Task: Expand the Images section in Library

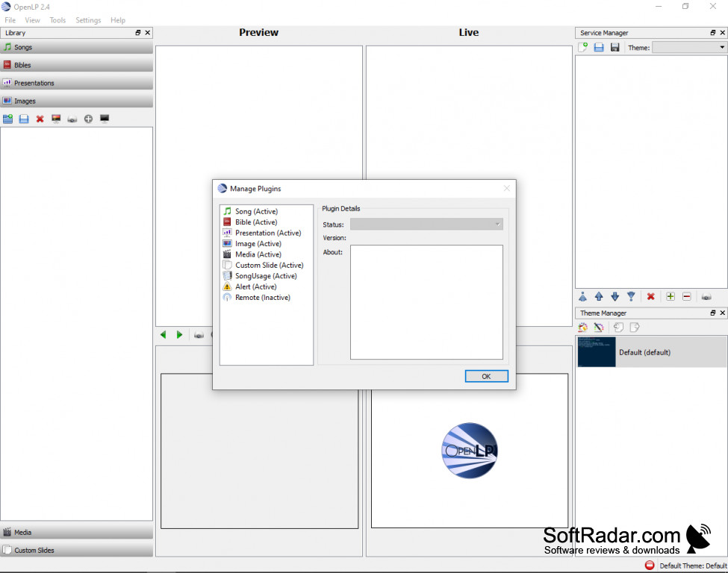Action: 77,101
